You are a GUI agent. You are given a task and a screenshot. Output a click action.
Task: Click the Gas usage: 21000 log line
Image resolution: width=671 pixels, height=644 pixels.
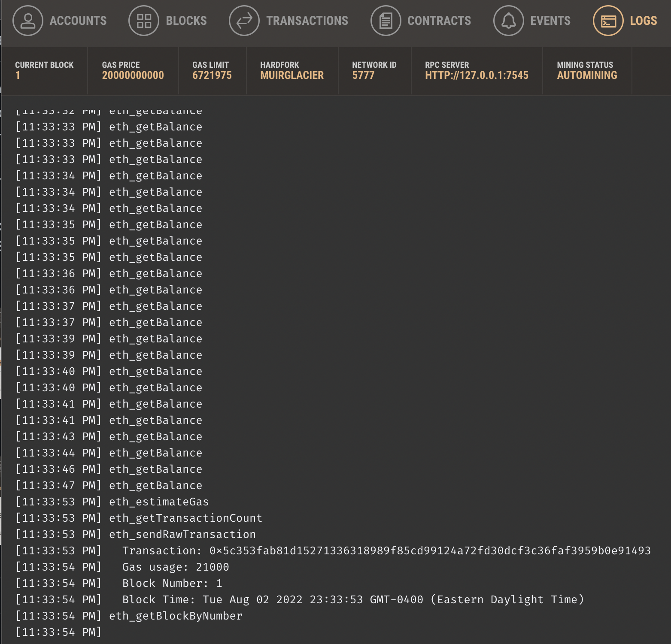[x=122, y=567]
